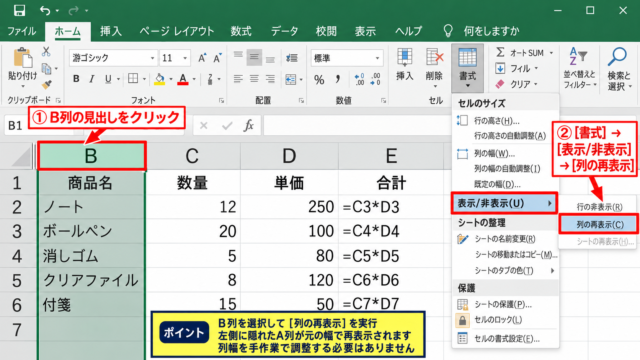Click the Comma style icon
The width and height of the screenshot is (640, 360).
click(338, 79)
